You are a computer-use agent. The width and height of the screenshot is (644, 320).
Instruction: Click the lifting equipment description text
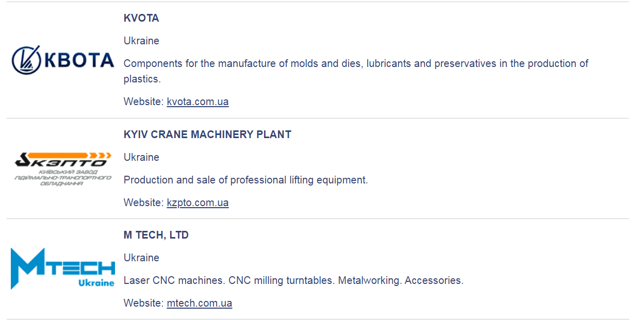(245, 180)
